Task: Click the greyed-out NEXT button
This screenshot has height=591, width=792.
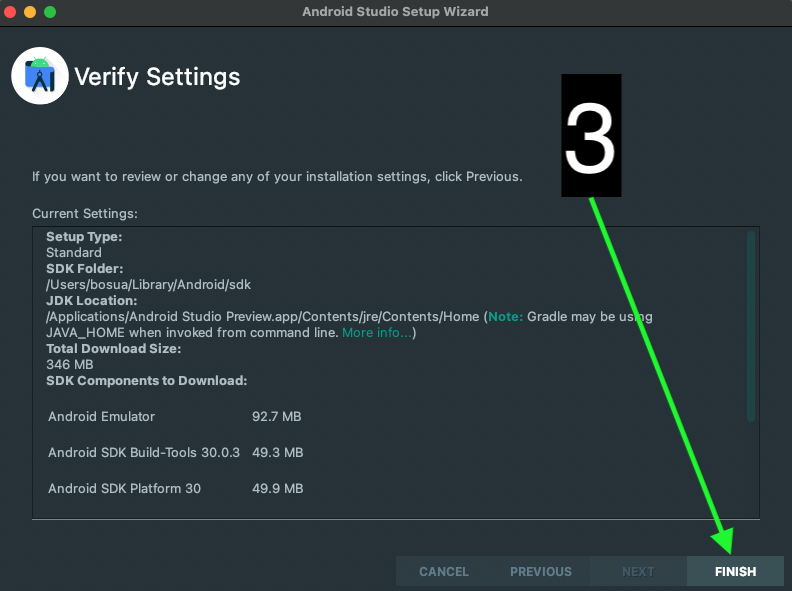Action: 638,571
